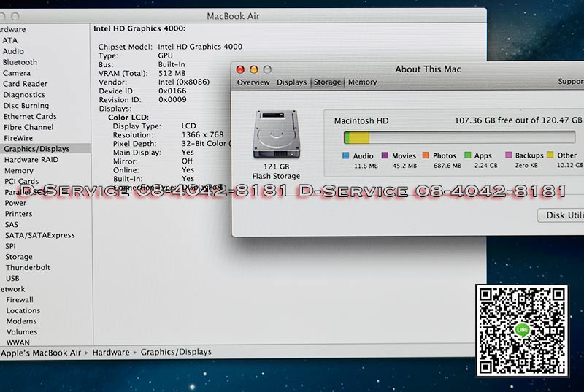Select WWAN under Network
This screenshot has height=392, width=584.
18,342
